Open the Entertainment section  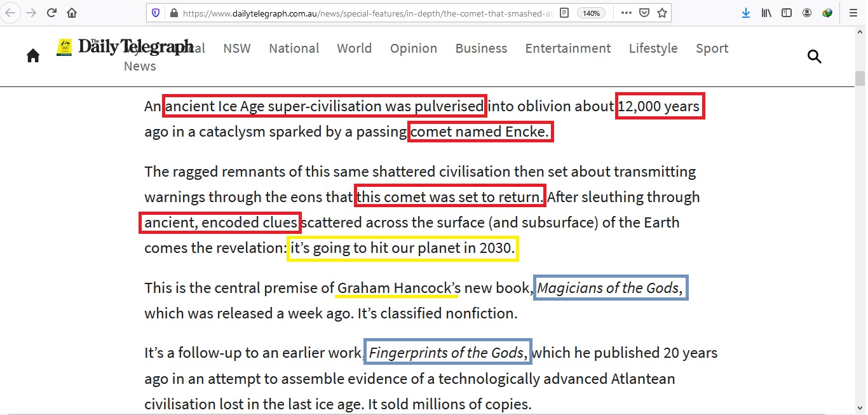568,48
